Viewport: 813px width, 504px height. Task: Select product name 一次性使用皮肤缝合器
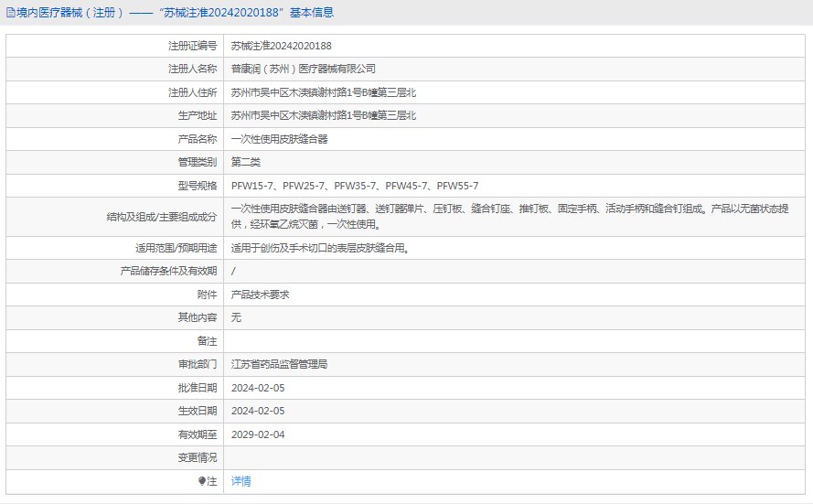click(x=280, y=139)
